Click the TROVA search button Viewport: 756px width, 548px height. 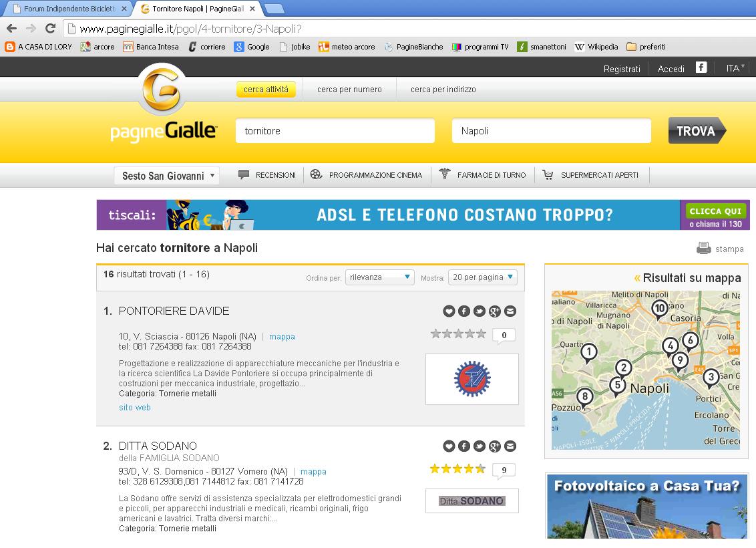tap(697, 131)
